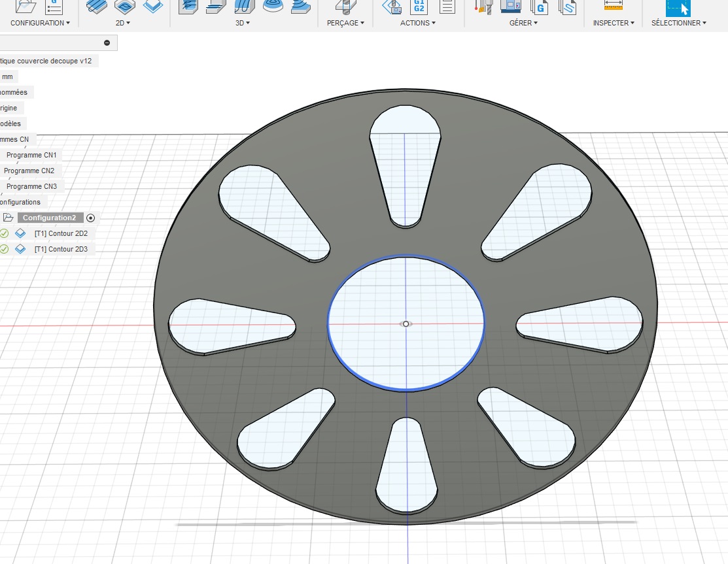Activate the Configuration2 radio button
The width and height of the screenshot is (728, 564).
91,218
